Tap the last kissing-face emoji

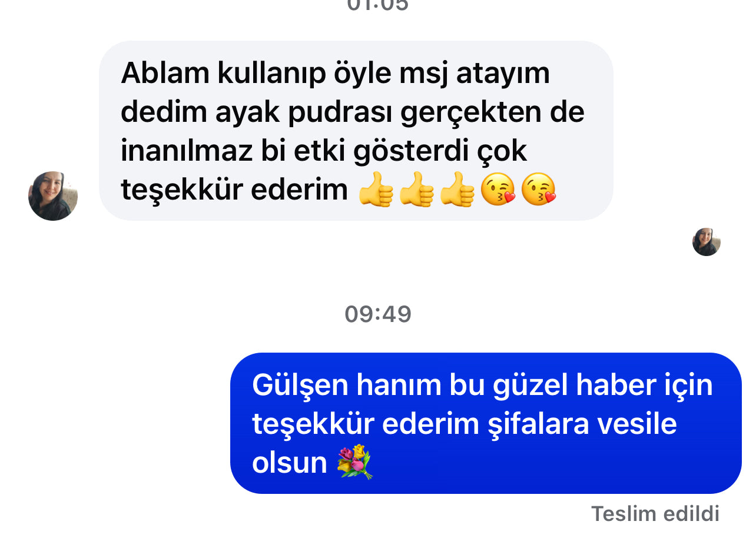click(539, 191)
